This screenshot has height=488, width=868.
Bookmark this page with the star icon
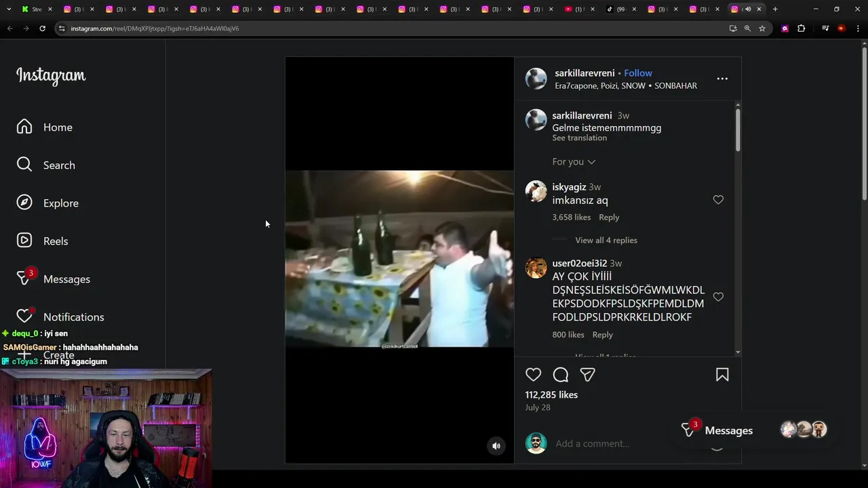(x=762, y=28)
